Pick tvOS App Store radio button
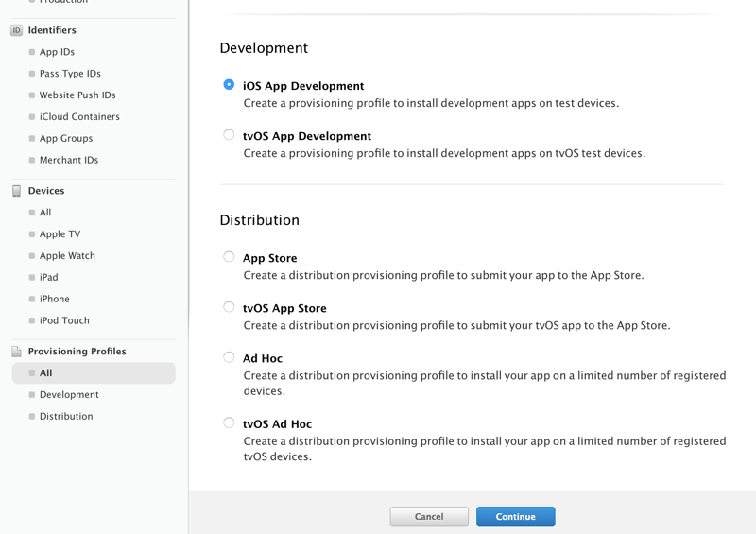Screen dimensions: 756x534 point(229,307)
